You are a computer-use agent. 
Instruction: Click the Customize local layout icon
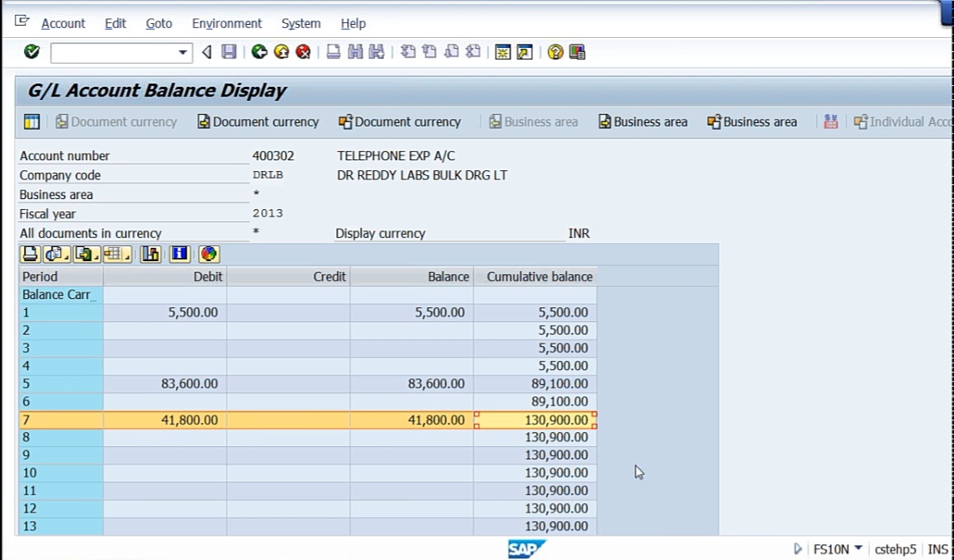coord(577,52)
